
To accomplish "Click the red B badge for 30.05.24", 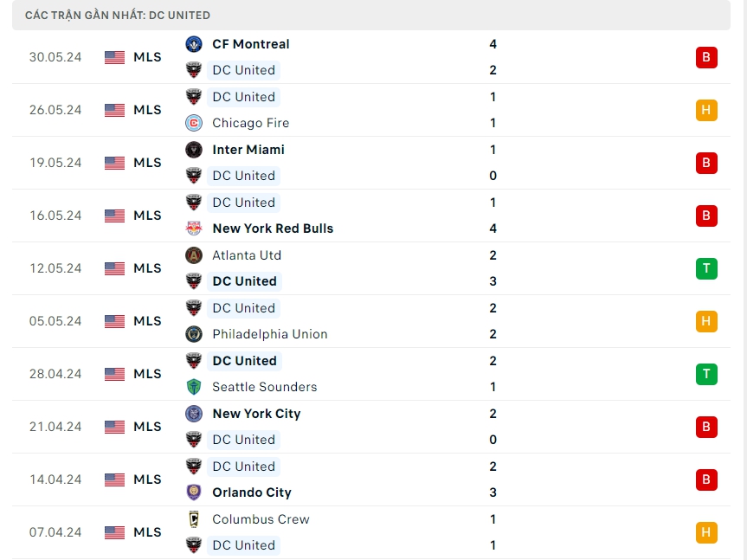I will [x=706, y=57].
